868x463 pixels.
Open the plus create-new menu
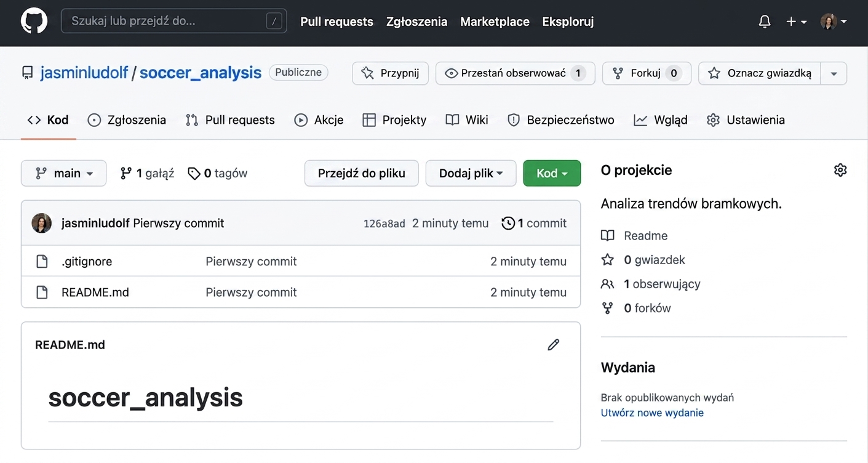pyautogui.click(x=796, y=22)
